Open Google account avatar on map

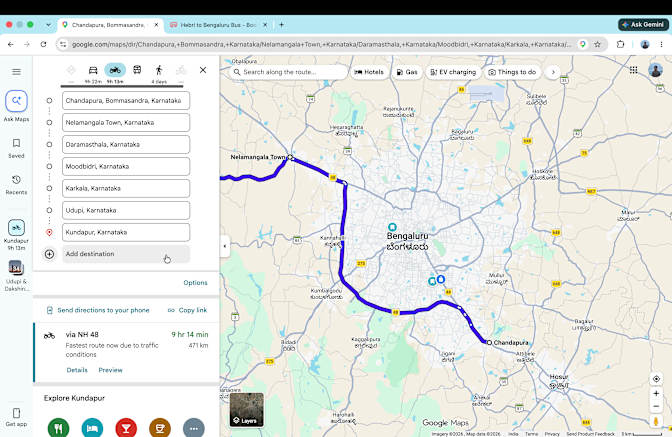pyautogui.click(x=655, y=70)
